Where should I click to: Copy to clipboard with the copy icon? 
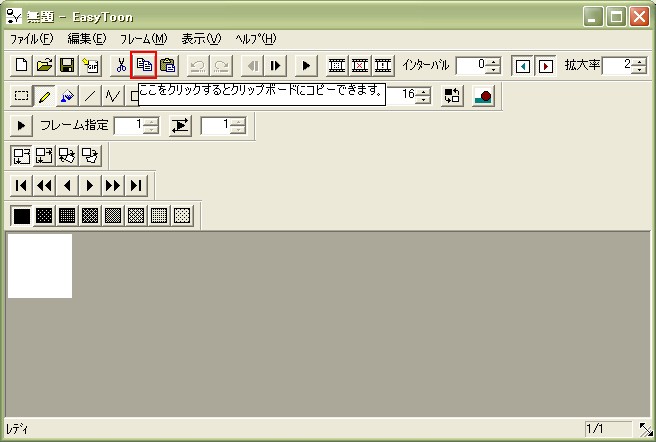144,65
